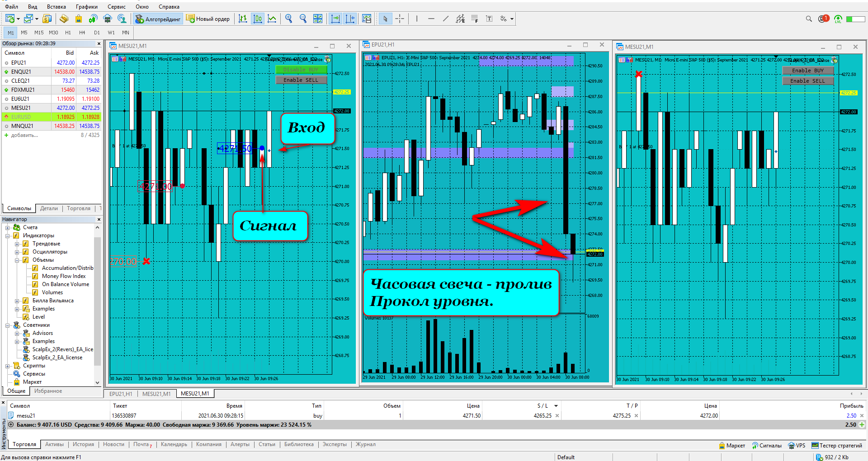Select the trendline drawing tool
This screenshot has width=868, height=461.
pos(446,19)
